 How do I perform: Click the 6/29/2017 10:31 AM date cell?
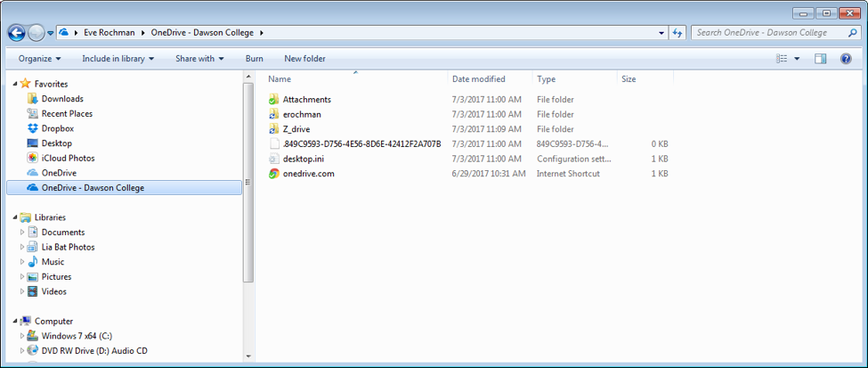pyautogui.click(x=489, y=174)
